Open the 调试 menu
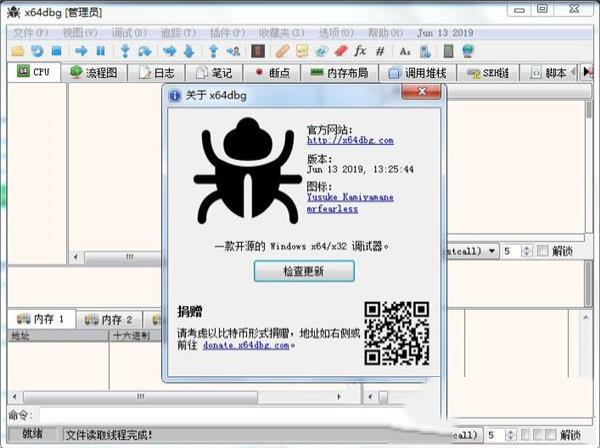The height and width of the screenshot is (448, 600). tap(129, 33)
